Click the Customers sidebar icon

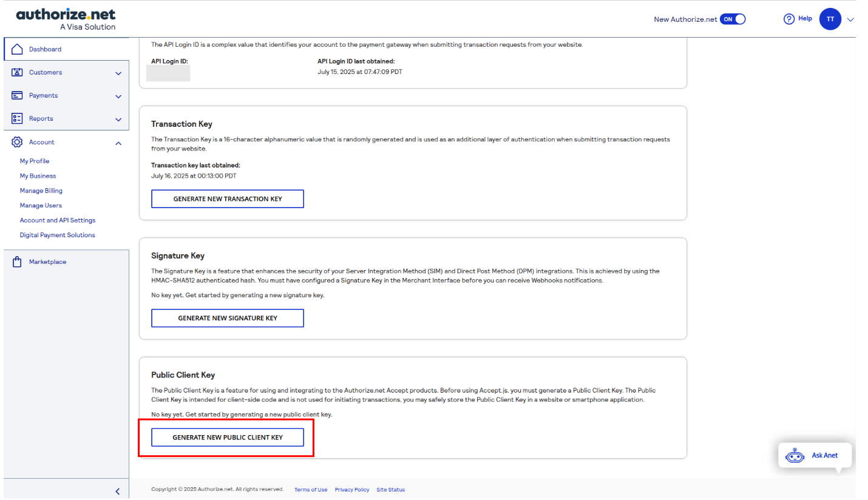17,72
